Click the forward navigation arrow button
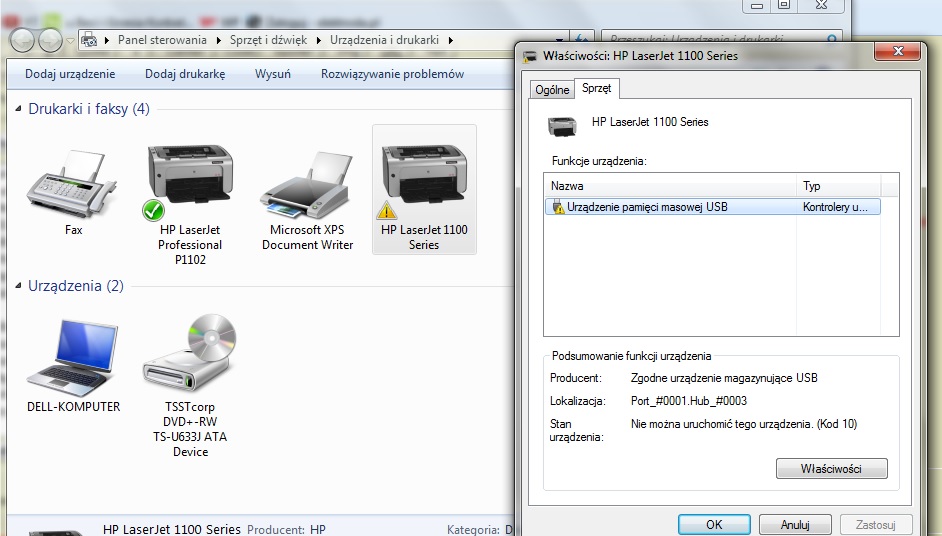This screenshot has height=536, width=942. pyautogui.click(x=50, y=40)
